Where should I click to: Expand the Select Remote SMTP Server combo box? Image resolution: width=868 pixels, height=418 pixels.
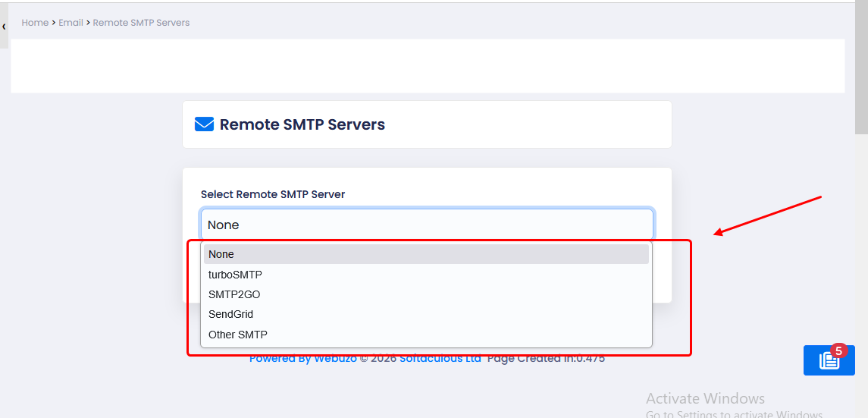point(427,225)
